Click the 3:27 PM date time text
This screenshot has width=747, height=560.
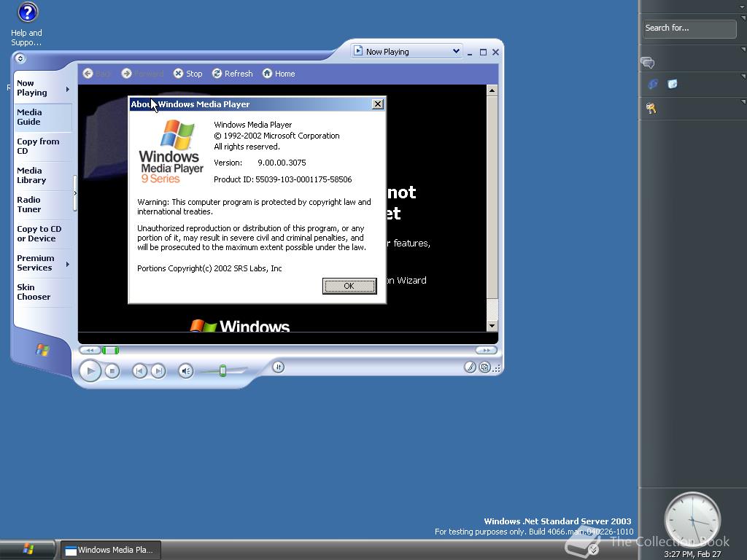pyautogui.click(x=692, y=554)
